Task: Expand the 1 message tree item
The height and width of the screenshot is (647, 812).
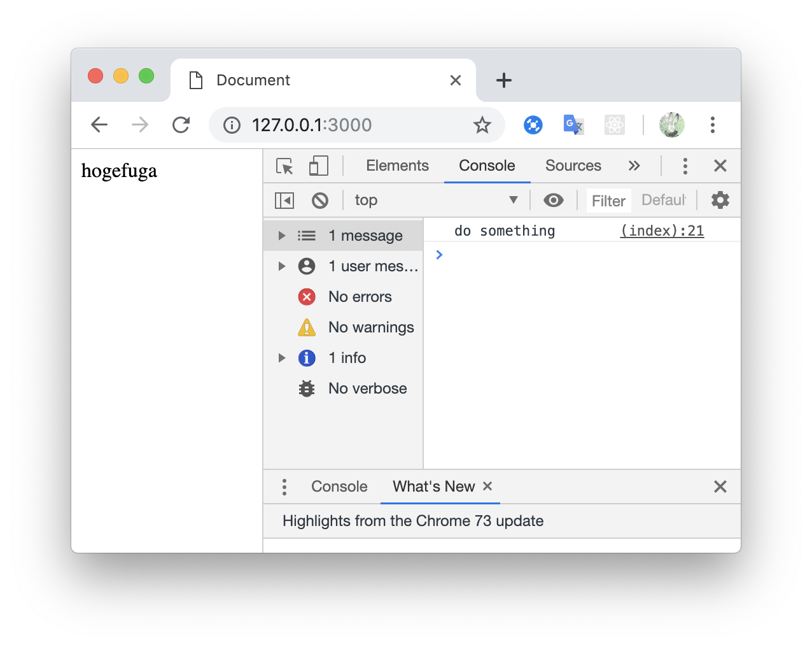Action: pyautogui.click(x=282, y=235)
